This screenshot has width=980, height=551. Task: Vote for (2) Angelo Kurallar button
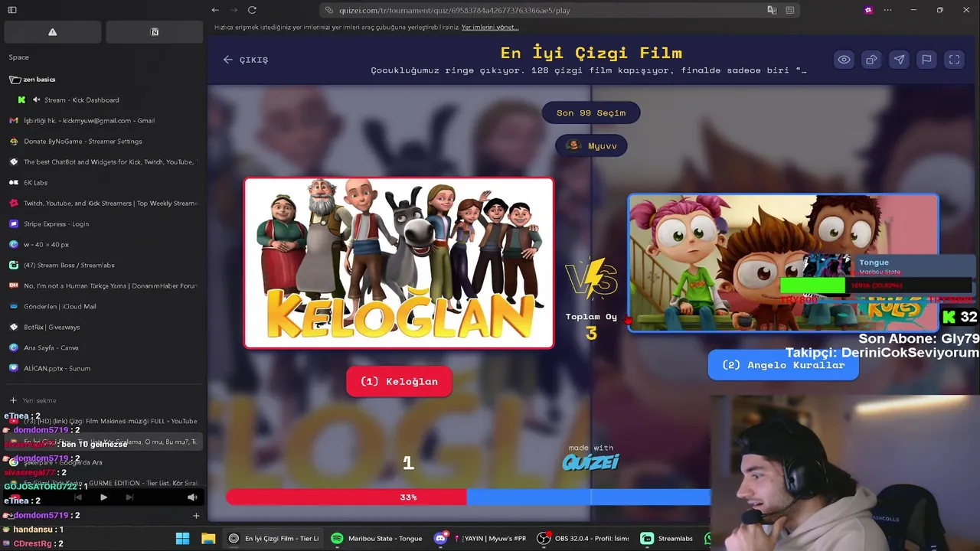pyautogui.click(x=783, y=365)
